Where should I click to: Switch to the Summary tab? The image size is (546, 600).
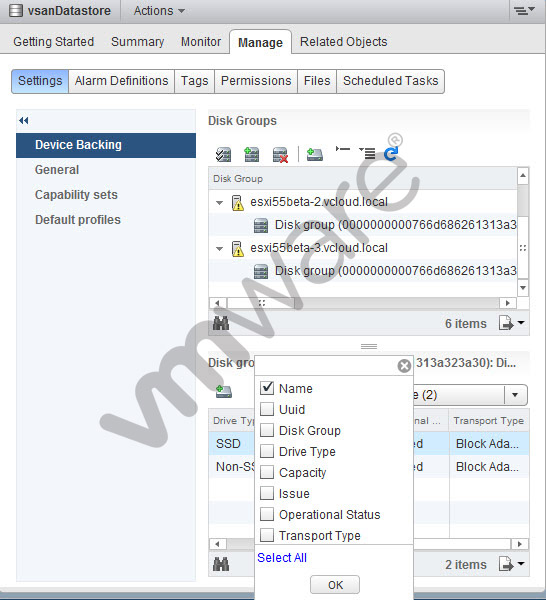(x=137, y=42)
